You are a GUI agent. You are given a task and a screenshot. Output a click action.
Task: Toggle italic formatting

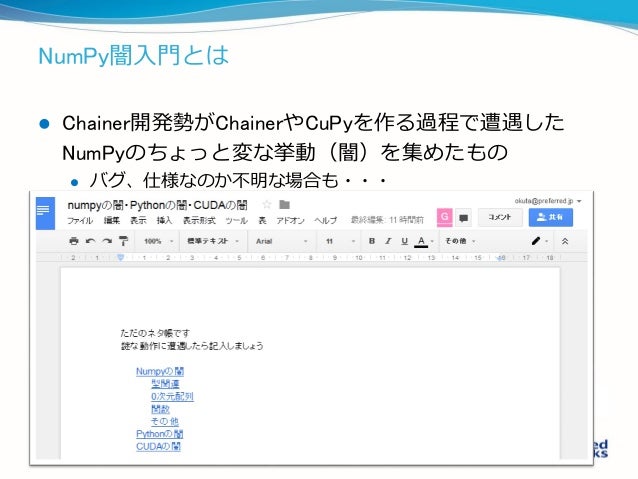(x=388, y=241)
